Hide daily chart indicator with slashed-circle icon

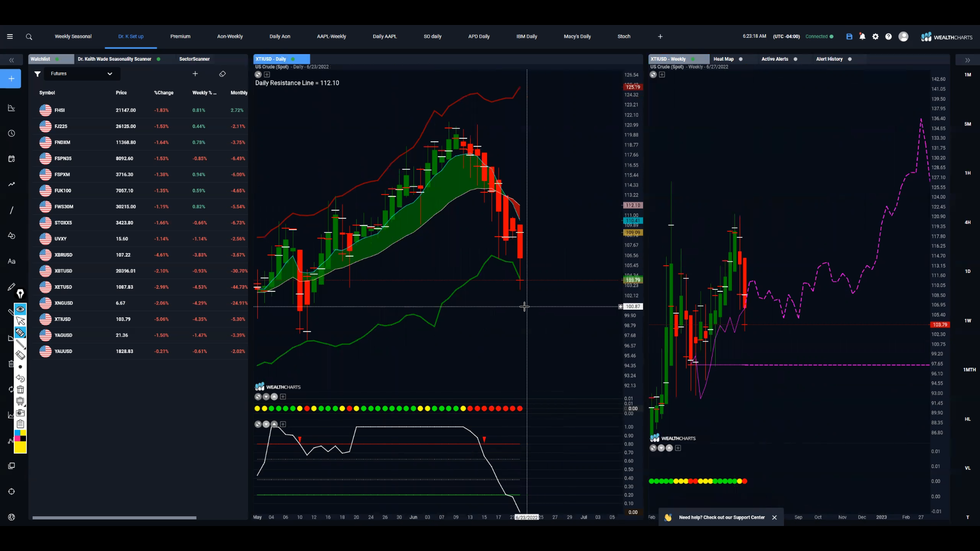(x=258, y=74)
